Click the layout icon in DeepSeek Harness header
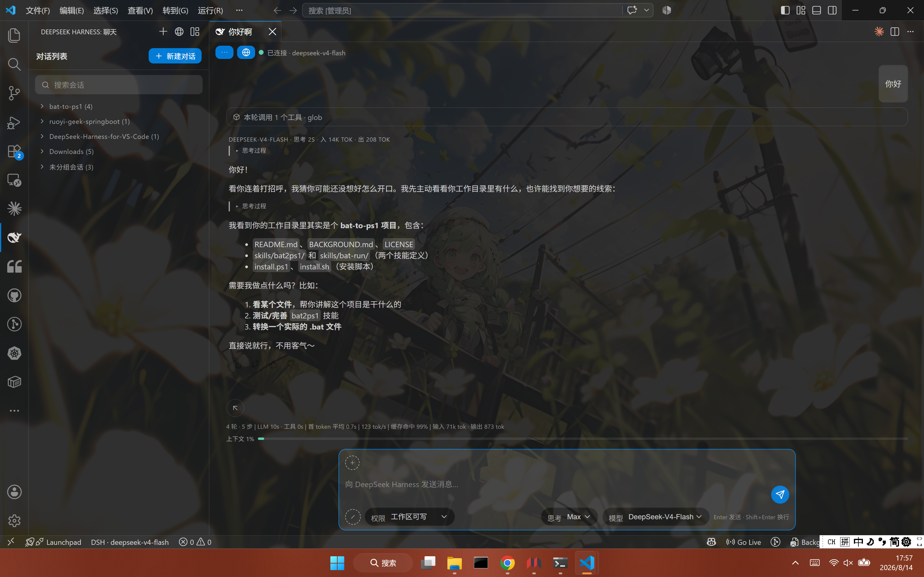Image resolution: width=924 pixels, height=577 pixels. click(x=195, y=32)
